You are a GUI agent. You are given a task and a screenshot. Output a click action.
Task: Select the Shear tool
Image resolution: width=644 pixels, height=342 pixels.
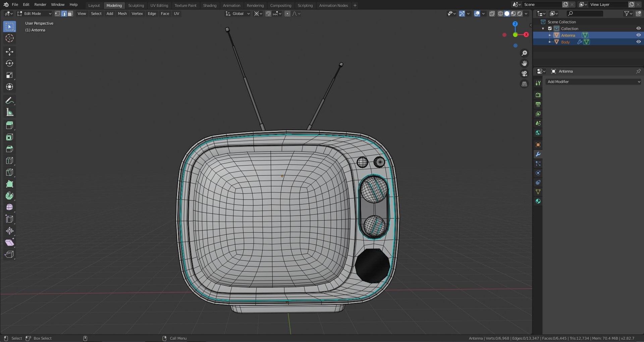pos(9,242)
